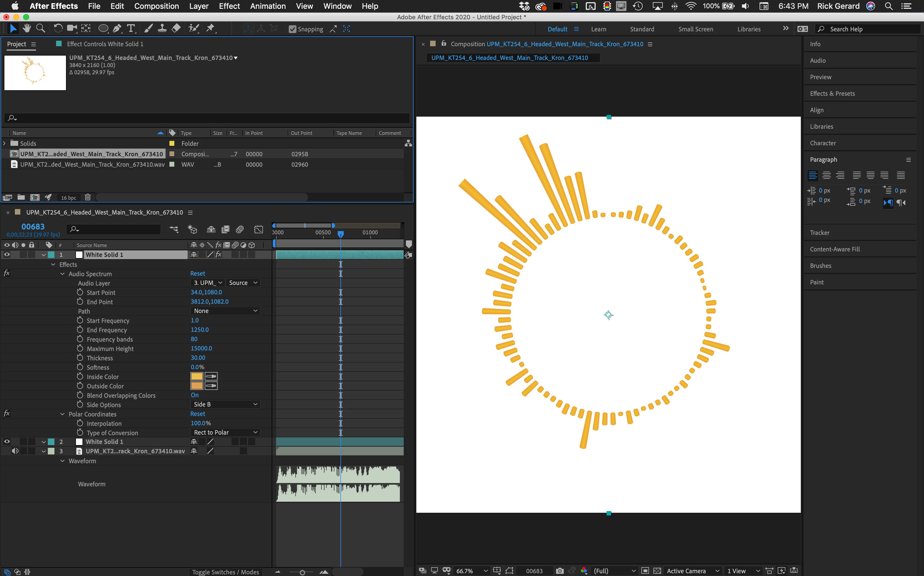Viewport: 924px width, 576px height.
Task: Open the Side Options dropdown showing Side B
Action: pyautogui.click(x=225, y=404)
